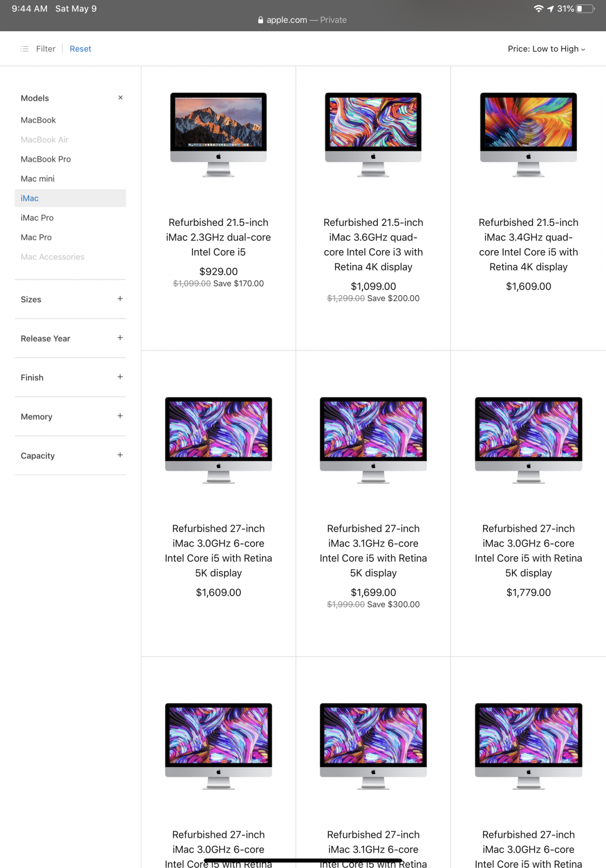
Task: Tap the lock icon beside apple.com
Action: coord(260,20)
